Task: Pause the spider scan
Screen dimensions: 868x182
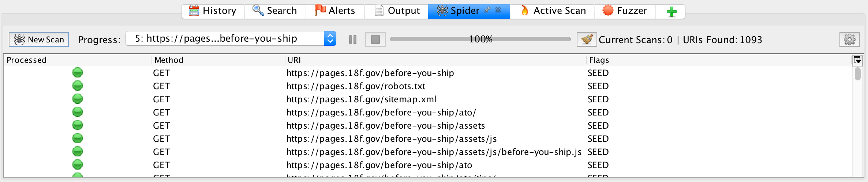Action: click(x=353, y=39)
